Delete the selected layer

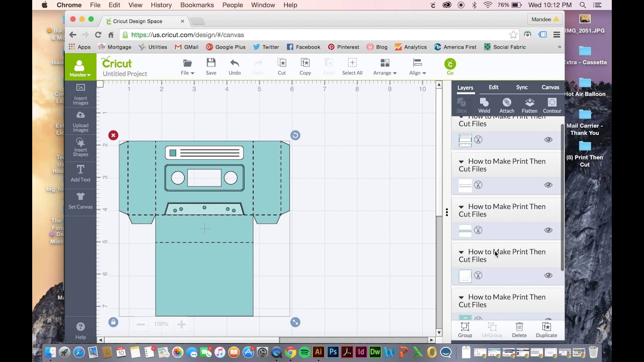519,330
